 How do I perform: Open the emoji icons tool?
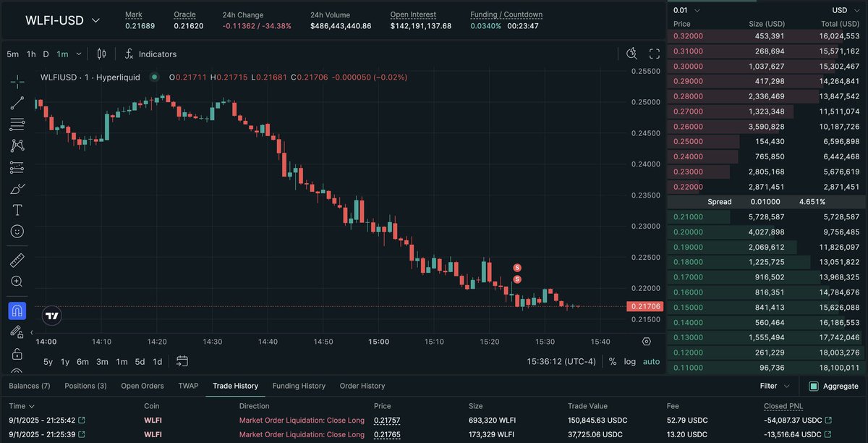[17, 232]
